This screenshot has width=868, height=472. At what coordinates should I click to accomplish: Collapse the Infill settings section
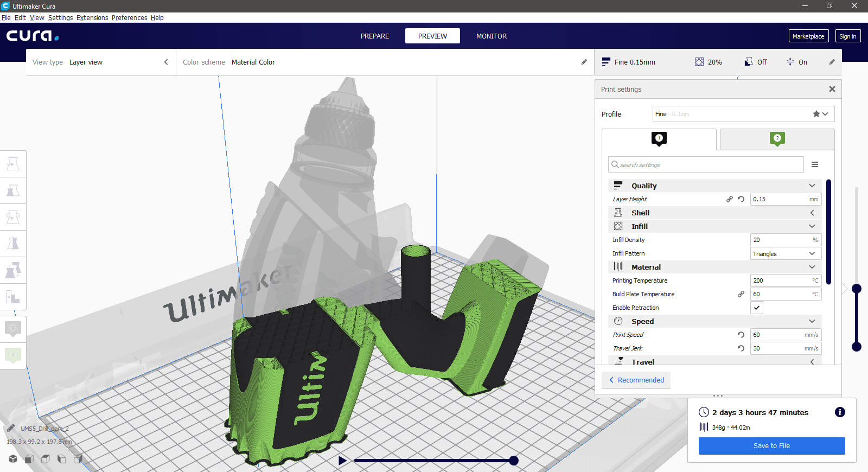pyautogui.click(x=715, y=226)
